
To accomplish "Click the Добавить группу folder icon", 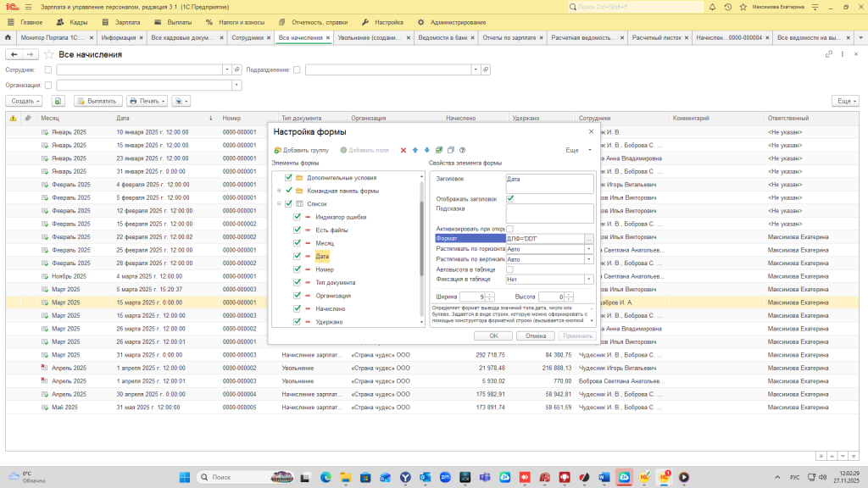I will coord(277,150).
